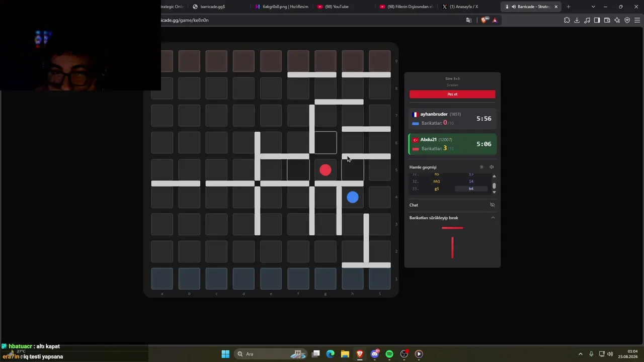Select the blue pawn on the board
Screen dimensions: 644x362
click(353, 198)
